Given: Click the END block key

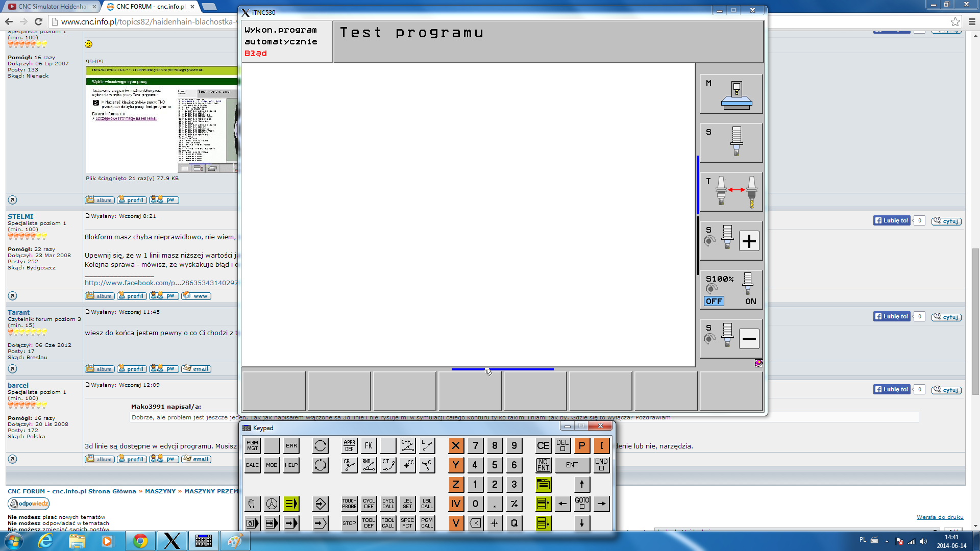Looking at the screenshot, I should coord(601,465).
